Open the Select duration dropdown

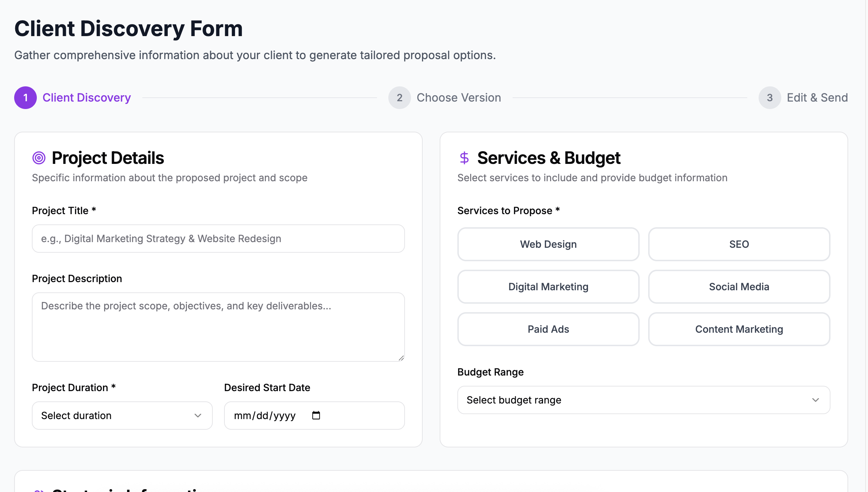[x=122, y=415]
